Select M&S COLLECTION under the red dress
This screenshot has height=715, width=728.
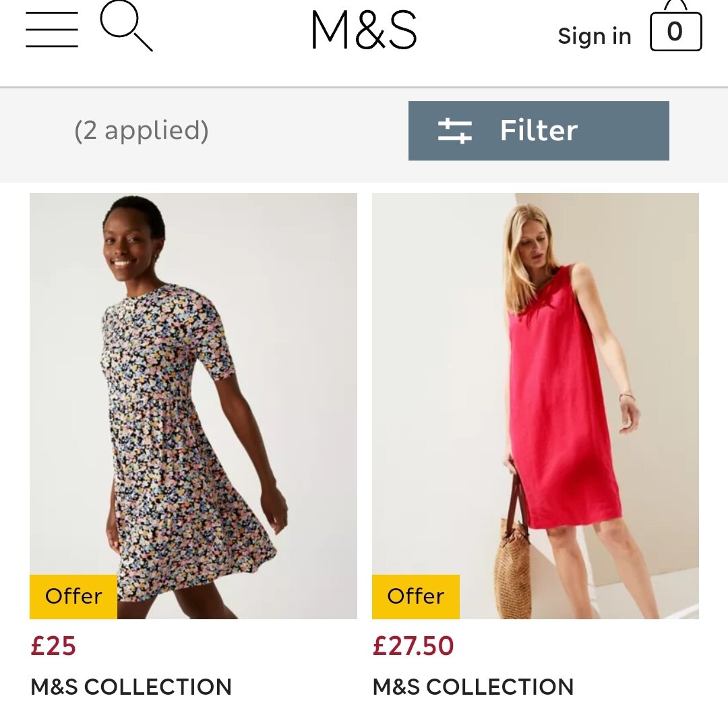click(473, 688)
